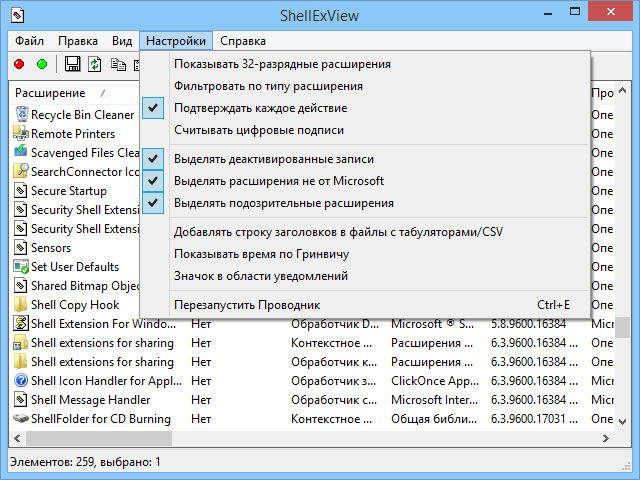Click the partially visible 'Про' column header
640x480 pixels.
coord(602,93)
